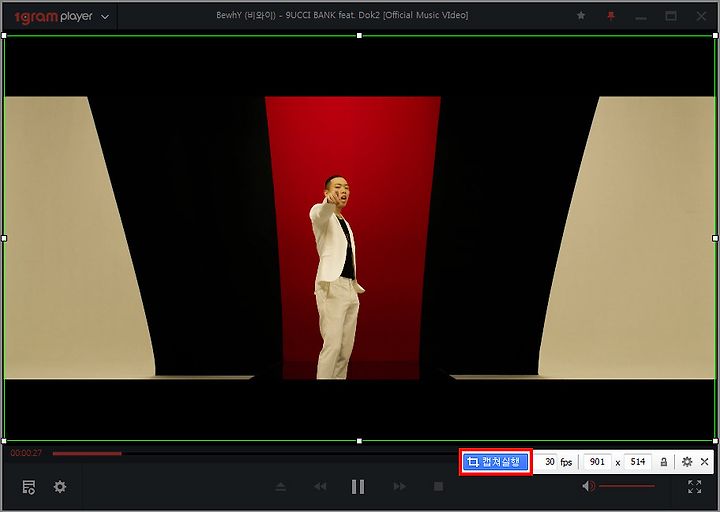Click the rewind button
The image size is (720, 512).
coord(320,486)
